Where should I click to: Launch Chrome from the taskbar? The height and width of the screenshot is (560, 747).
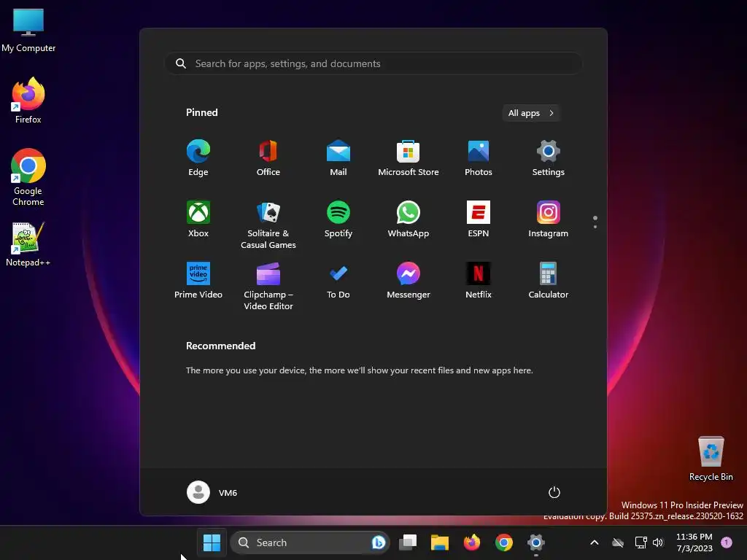click(503, 542)
